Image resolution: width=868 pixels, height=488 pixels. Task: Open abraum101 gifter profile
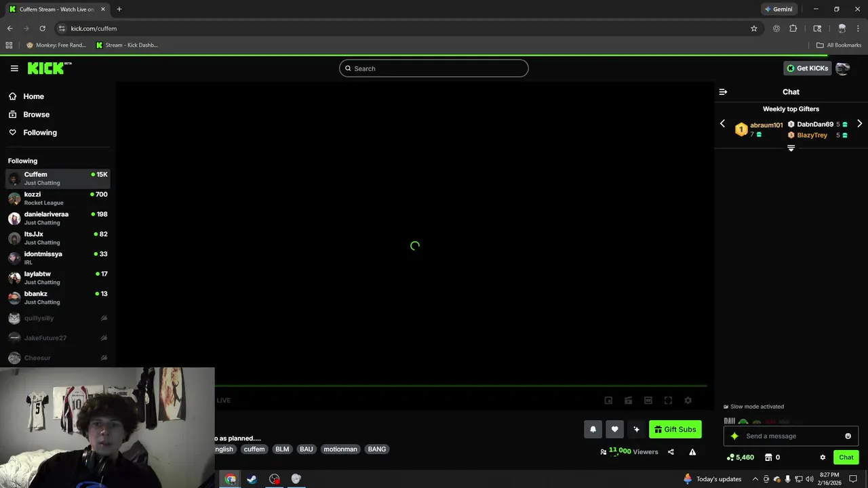click(766, 125)
